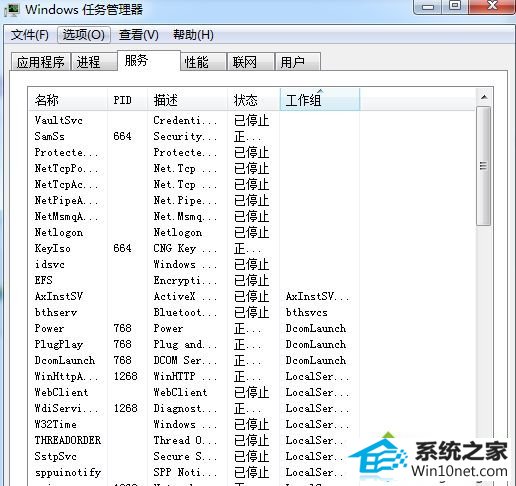Select the SstpSvc service row
The image size is (516, 486).
pyautogui.click(x=252, y=456)
